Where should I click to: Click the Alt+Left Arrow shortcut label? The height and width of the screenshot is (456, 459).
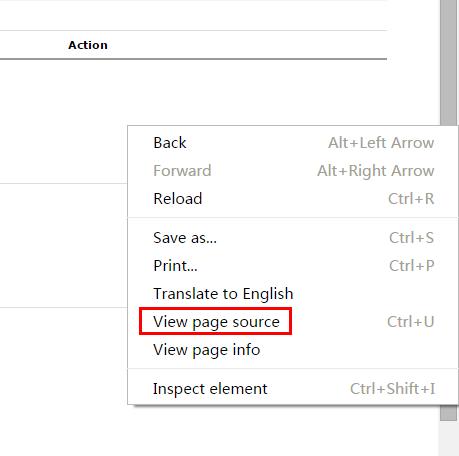(x=381, y=143)
